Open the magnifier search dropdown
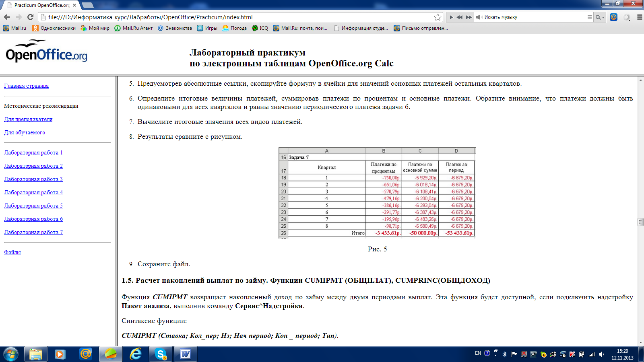This screenshot has width=644, height=362. 600,17
